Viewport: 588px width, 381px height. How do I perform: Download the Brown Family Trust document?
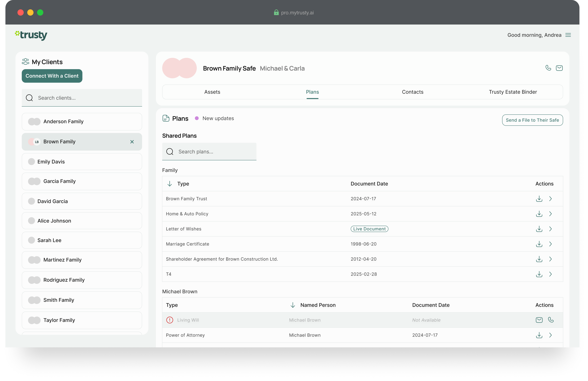pos(539,199)
